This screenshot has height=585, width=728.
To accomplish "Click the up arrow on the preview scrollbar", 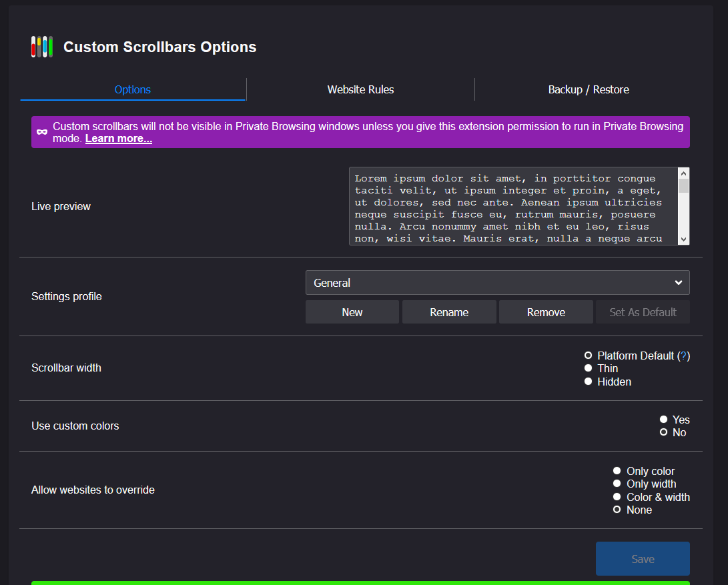I will tap(683, 173).
